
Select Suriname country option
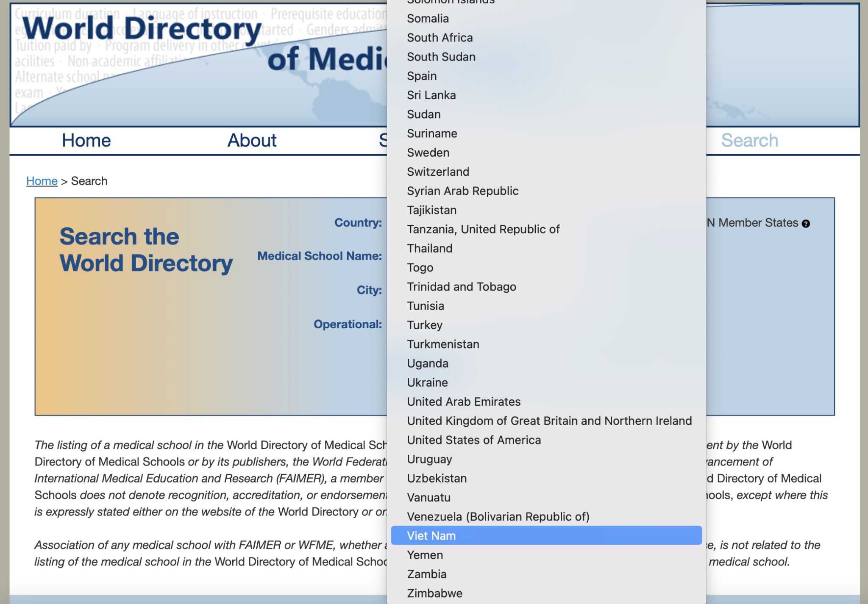click(x=546, y=133)
